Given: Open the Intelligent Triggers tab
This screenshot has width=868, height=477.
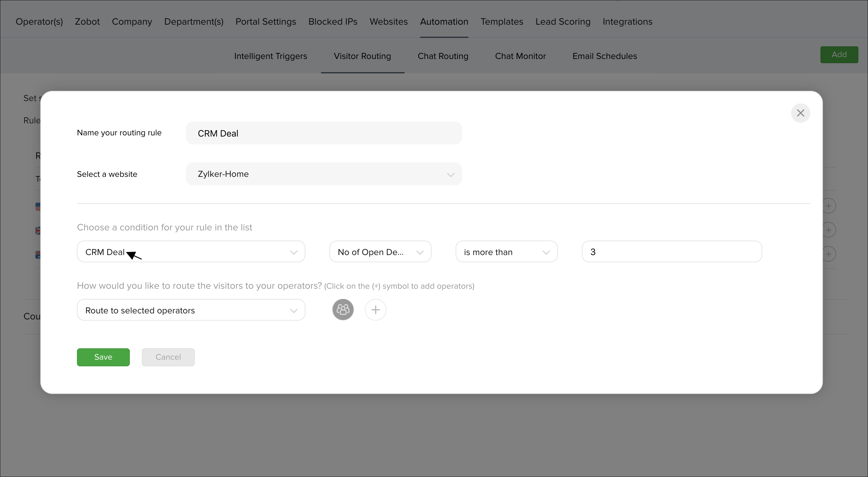Looking at the screenshot, I should (270, 56).
